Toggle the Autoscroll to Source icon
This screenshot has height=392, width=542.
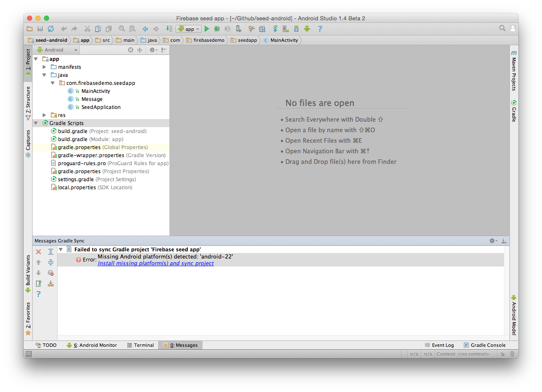click(51, 283)
